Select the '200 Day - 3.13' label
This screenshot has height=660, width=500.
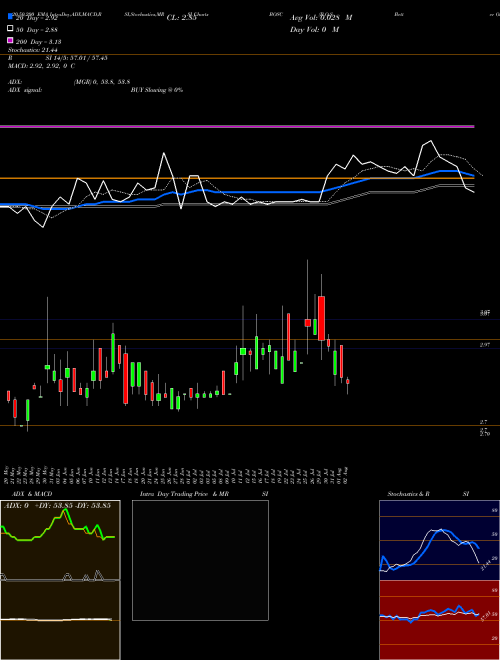click(38, 42)
